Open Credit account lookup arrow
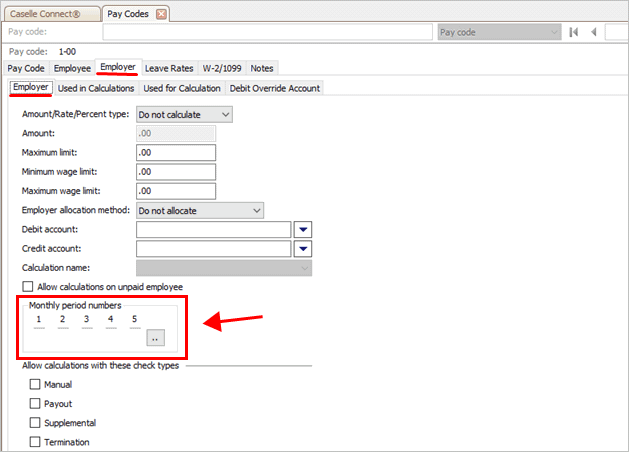This screenshot has height=452, width=629. [302, 248]
